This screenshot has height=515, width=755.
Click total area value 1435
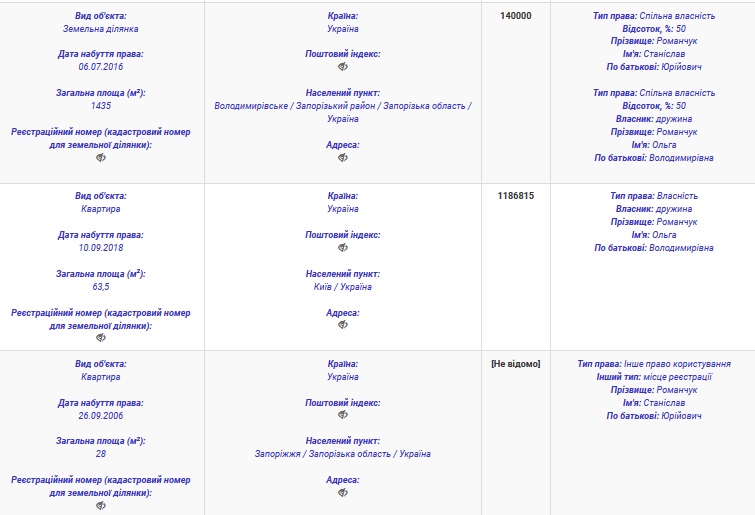[x=101, y=105]
